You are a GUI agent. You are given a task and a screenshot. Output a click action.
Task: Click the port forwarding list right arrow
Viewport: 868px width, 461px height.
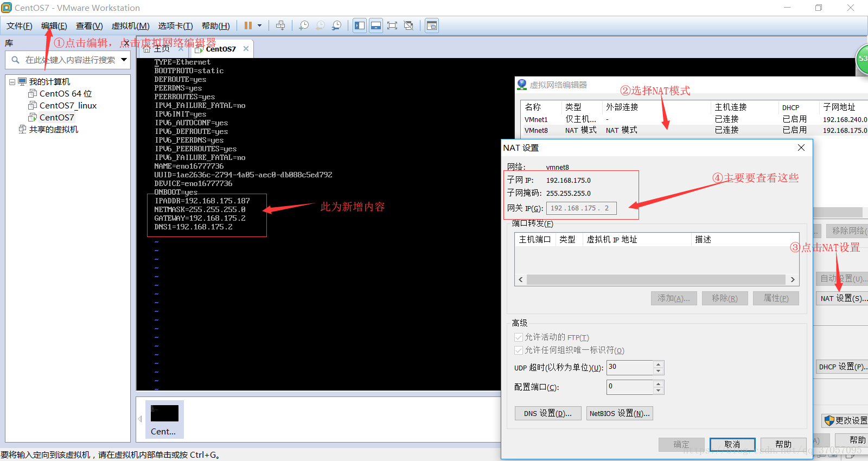[x=793, y=280]
